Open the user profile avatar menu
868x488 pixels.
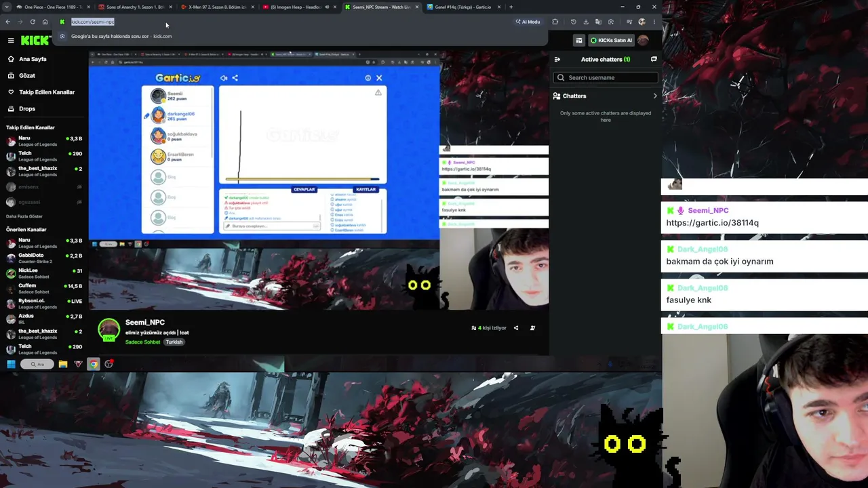coord(643,40)
